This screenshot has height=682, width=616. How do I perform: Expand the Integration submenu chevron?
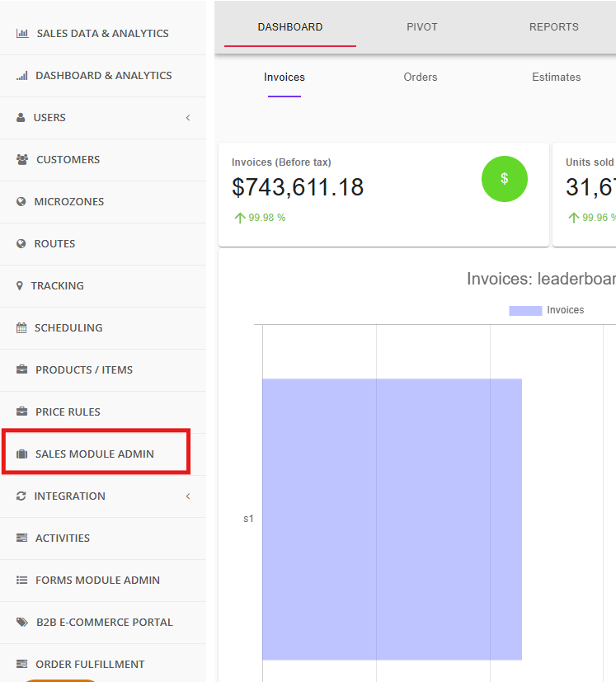tap(188, 496)
